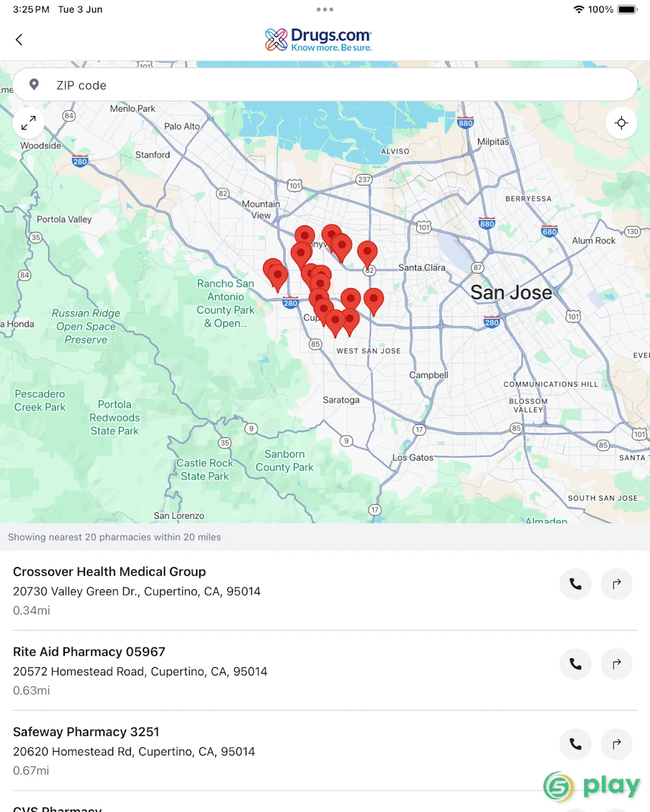Tap address 20572 Homestead Road, Cupertino
This screenshot has width=650, height=812.
click(140, 672)
